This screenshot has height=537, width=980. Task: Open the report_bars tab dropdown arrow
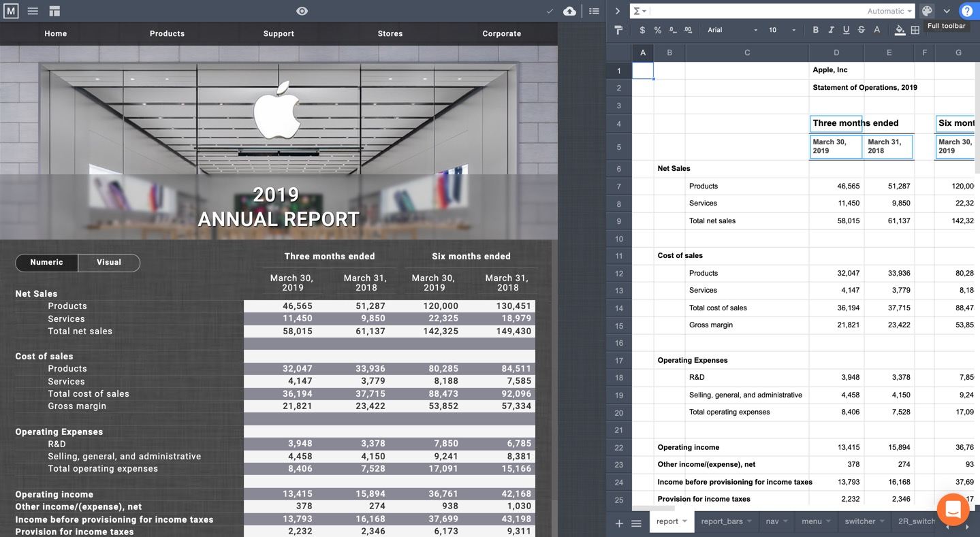(x=748, y=521)
